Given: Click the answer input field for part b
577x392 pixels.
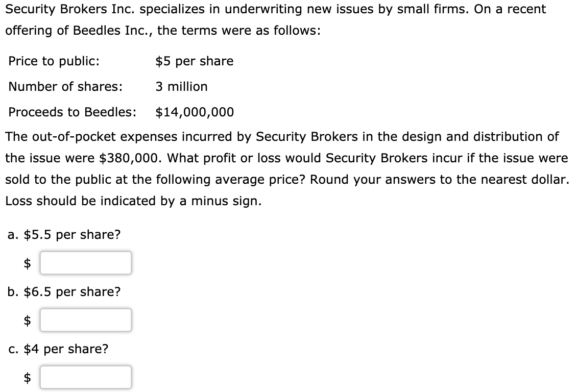Looking at the screenshot, I should pyautogui.click(x=85, y=320).
